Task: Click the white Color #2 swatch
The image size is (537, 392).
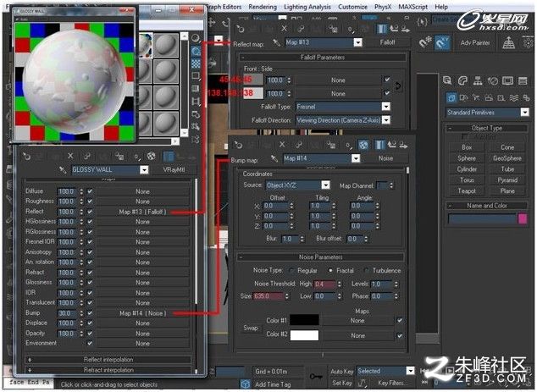Action: click(304, 335)
